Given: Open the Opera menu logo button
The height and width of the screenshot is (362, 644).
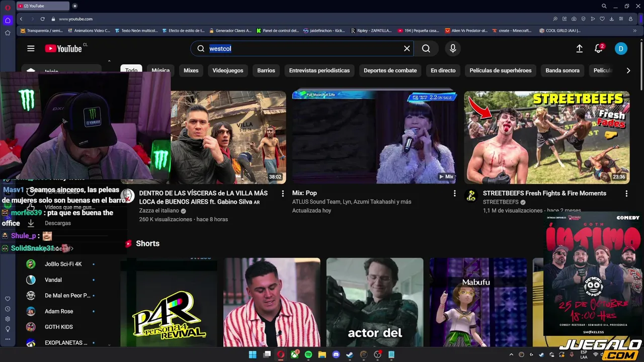Looking at the screenshot, I should [8, 7].
